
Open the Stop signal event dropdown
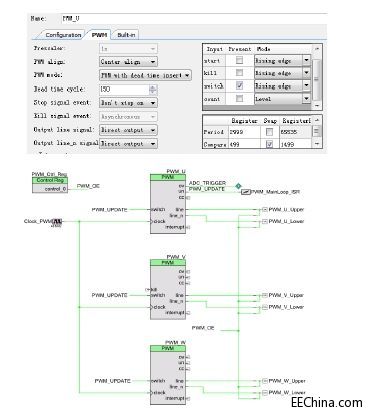(x=128, y=103)
